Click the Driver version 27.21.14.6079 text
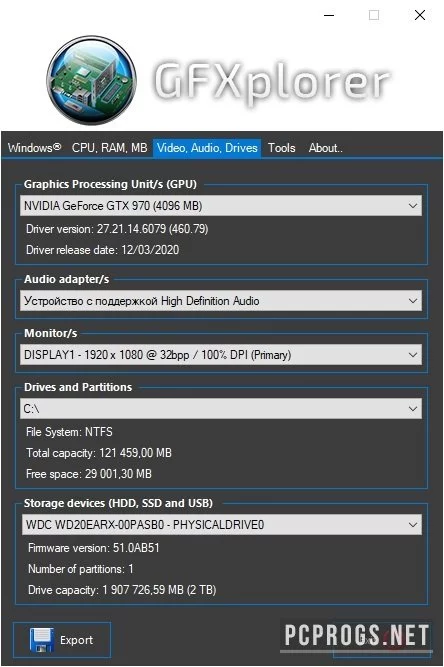This screenshot has height=667, width=444. (117, 229)
